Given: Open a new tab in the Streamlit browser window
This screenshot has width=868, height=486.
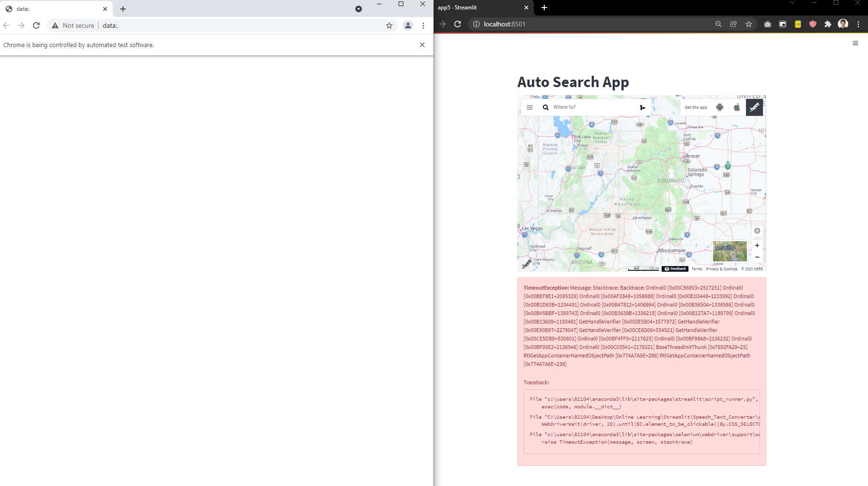Looking at the screenshot, I should point(544,8).
